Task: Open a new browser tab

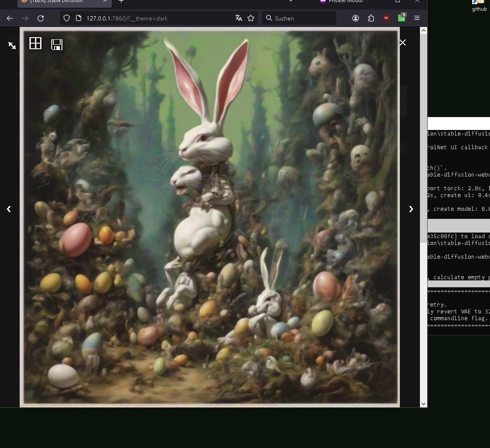Action: [x=121, y=1]
